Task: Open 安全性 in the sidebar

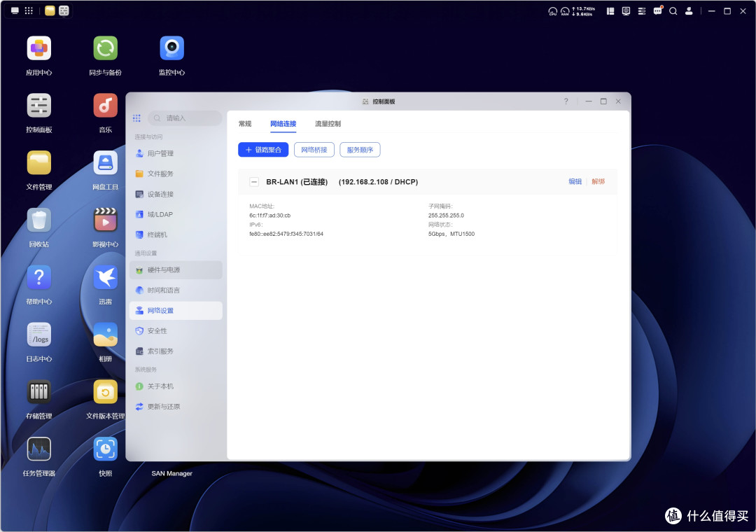Action: click(x=176, y=331)
